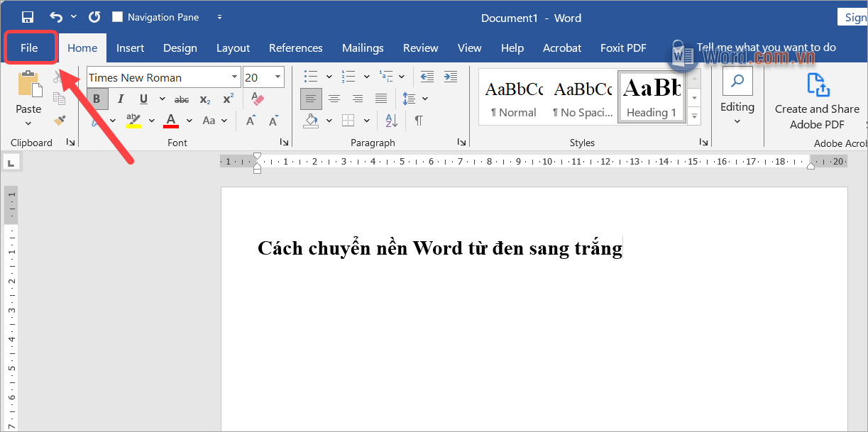Screen dimensions: 868x432
Task: Toggle Show/Hide paragraph marks
Action: point(419,121)
